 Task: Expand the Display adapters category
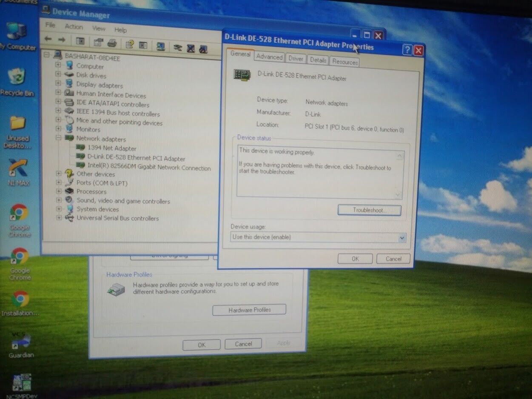58,83
